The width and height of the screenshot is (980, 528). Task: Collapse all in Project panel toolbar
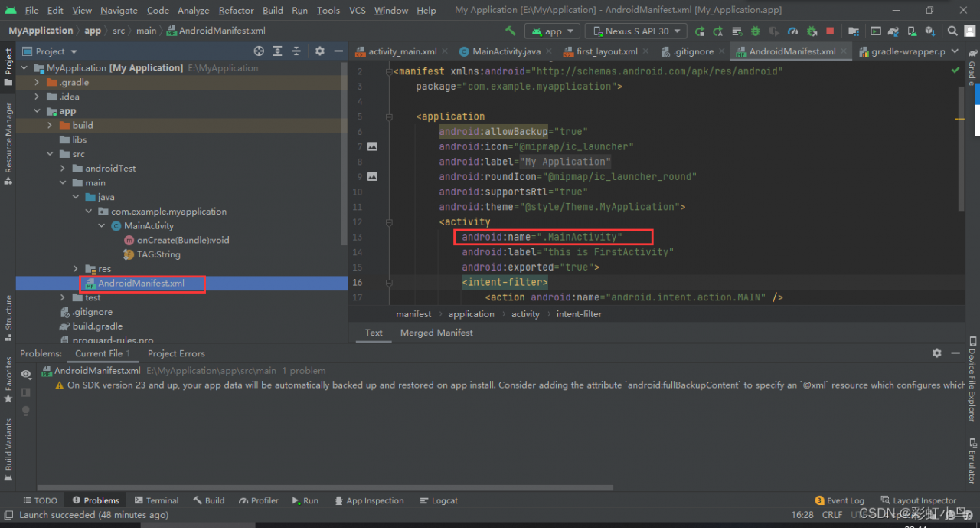297,51
